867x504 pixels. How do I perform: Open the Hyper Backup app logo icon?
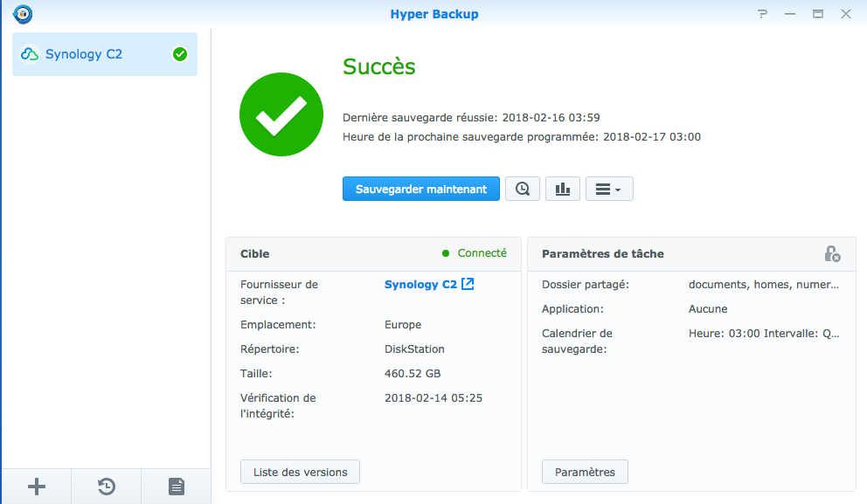click(23, 14)
